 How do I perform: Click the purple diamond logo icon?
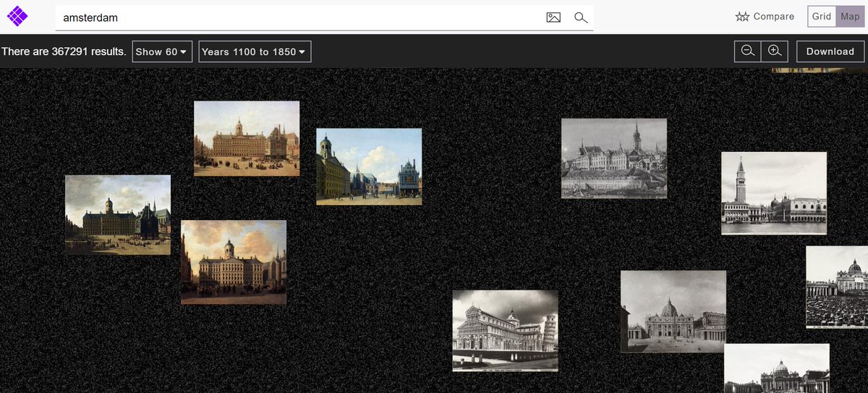tap(17, 15)
